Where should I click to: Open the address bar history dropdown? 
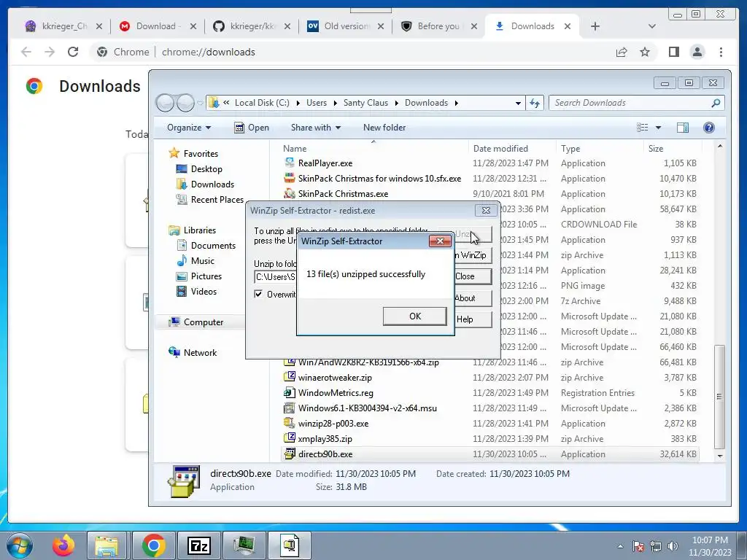(x=519, y=103)
